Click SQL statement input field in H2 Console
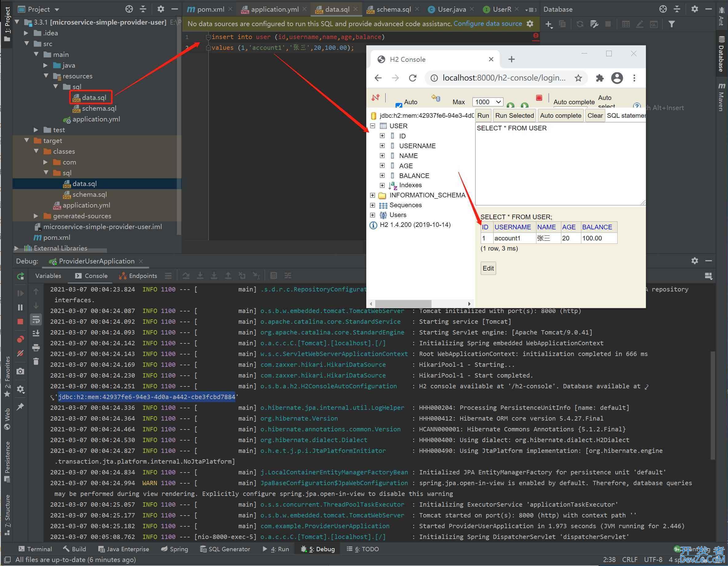 (561, 165)
